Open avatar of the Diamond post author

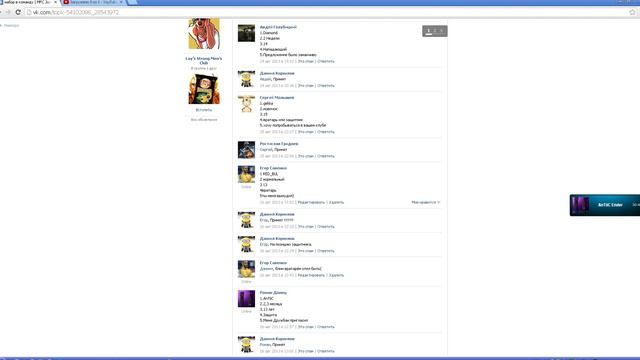coord(246,33)
